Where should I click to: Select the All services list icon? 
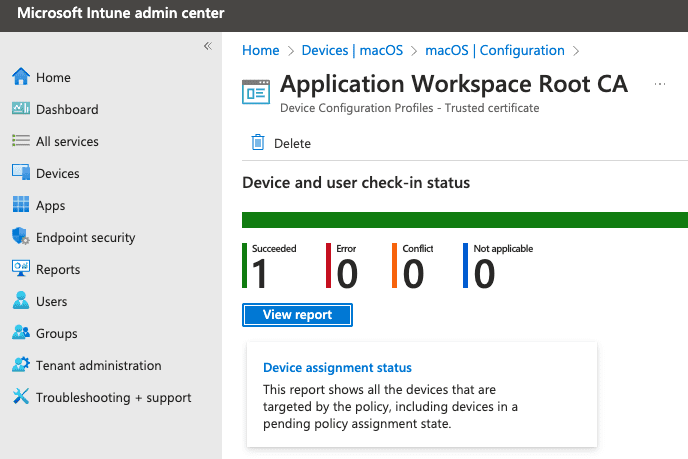click(x=20, y=141)
